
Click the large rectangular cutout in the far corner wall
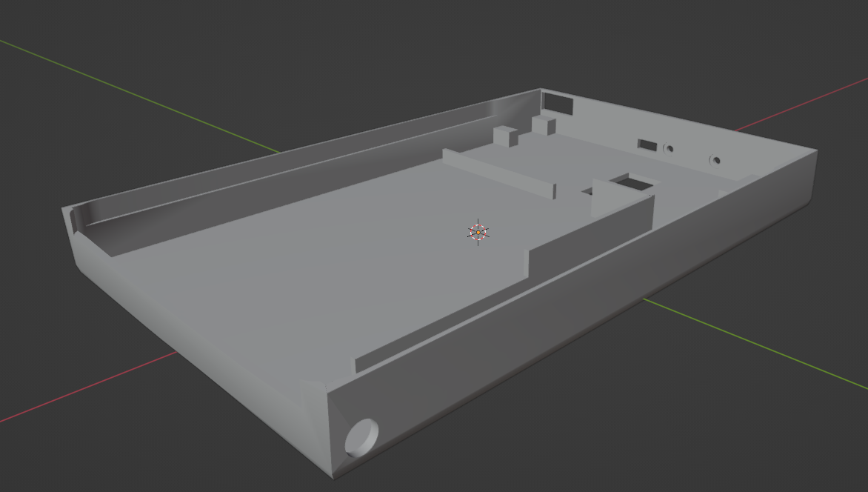point(558,103)
